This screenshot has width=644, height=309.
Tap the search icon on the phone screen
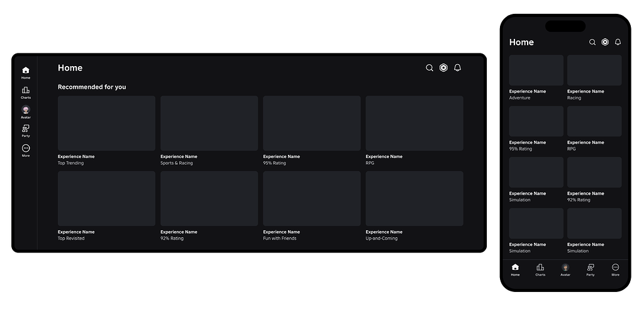pyautogui.click(x=592, y=42)
